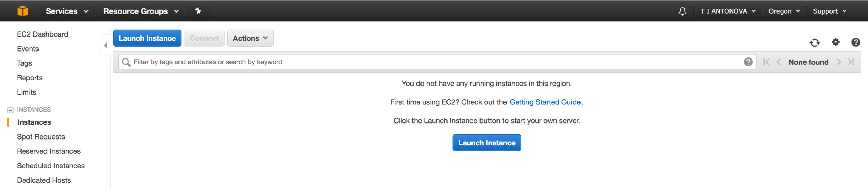Open Dedicated Hosts in sidebar
Viewport: 868px width, 190px height.
[x=44, y=180]
